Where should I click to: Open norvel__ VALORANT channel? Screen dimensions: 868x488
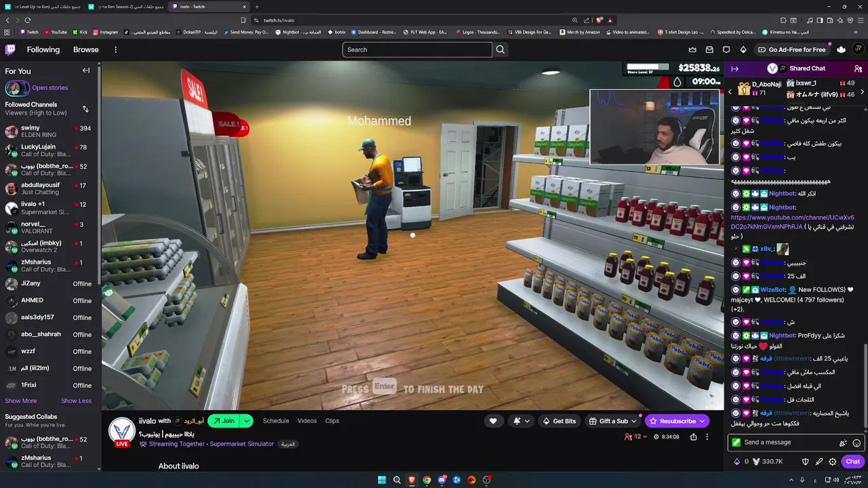coord(50,227)
